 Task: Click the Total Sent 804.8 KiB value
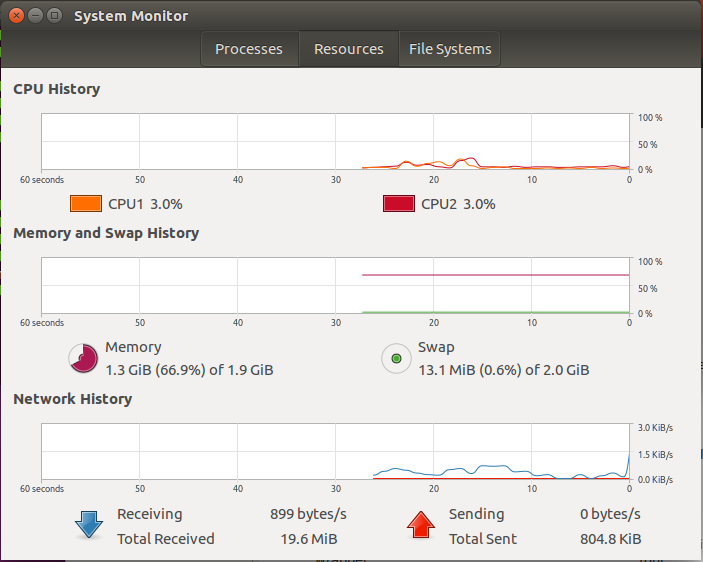click(611, 539)
